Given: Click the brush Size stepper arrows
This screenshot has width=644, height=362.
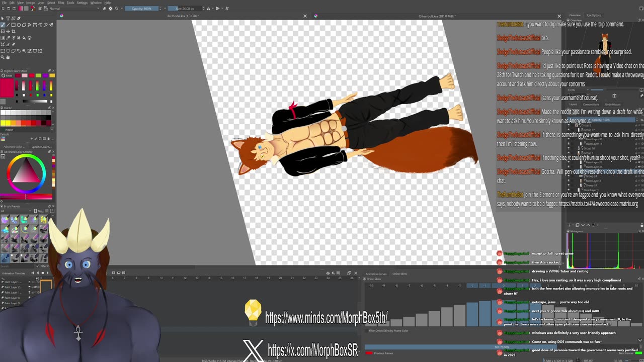Looking at the screenshot, I should pyautogui.click(x=204, y=9).
